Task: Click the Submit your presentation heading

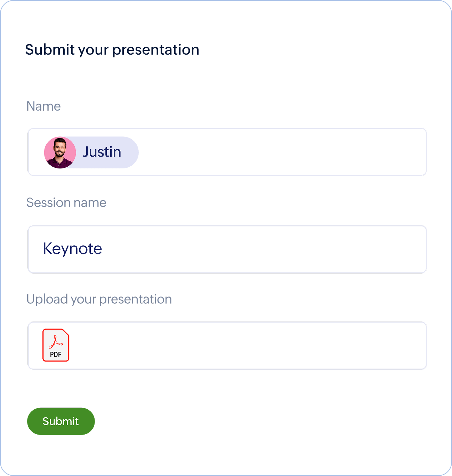Action: click(x=112, y=50)
